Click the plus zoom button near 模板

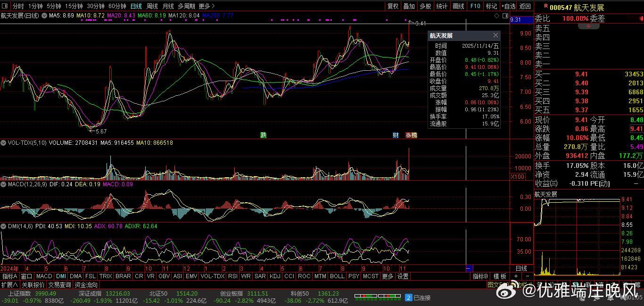click(516, 276)
